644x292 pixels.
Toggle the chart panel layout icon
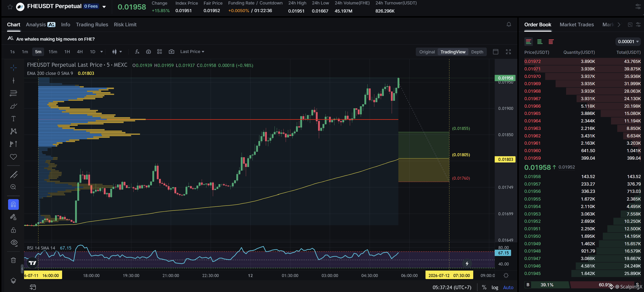495,52
